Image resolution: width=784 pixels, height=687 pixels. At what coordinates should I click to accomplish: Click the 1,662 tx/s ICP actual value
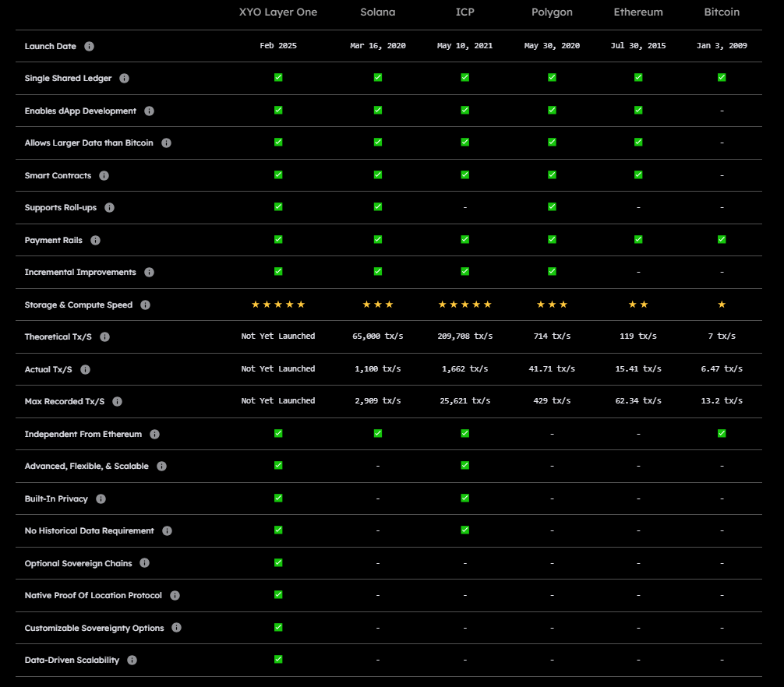465,368
